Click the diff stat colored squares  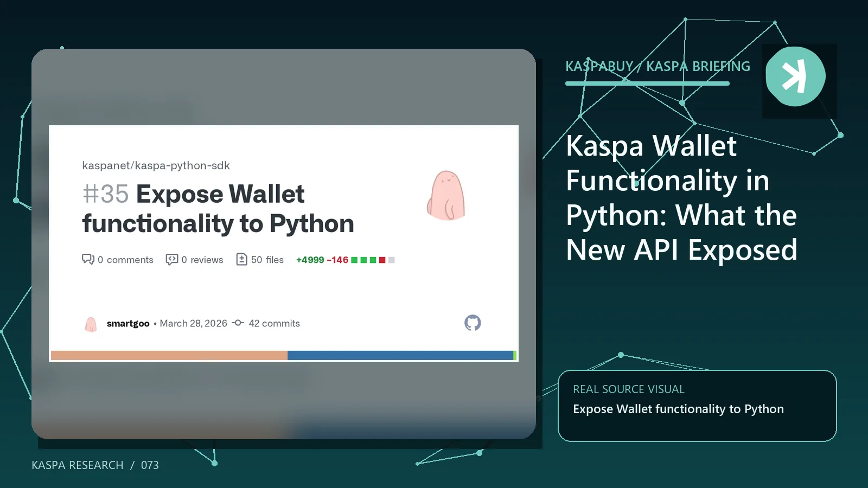point(373,260)
